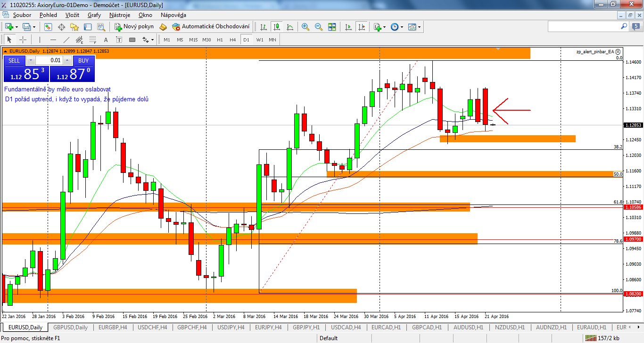Insert an arrow symbol object
This screenshot has height=343, width=644.
[x=145, y=40]
